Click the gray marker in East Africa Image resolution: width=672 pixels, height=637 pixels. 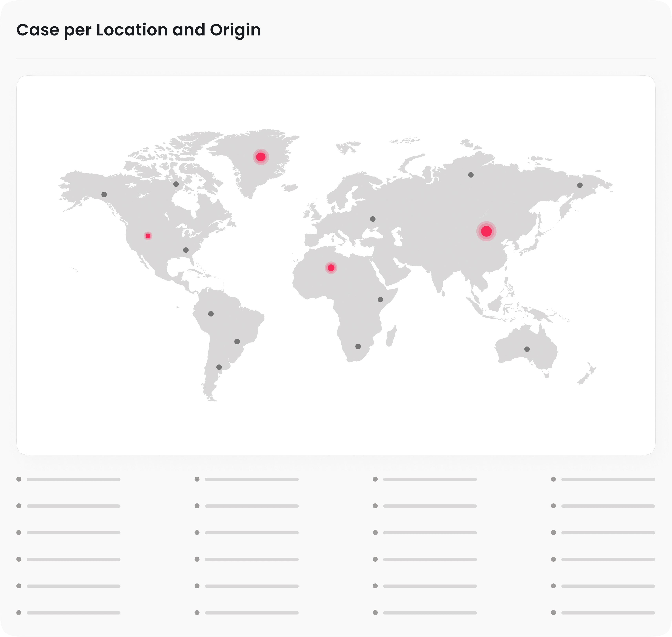pos(380,299)
